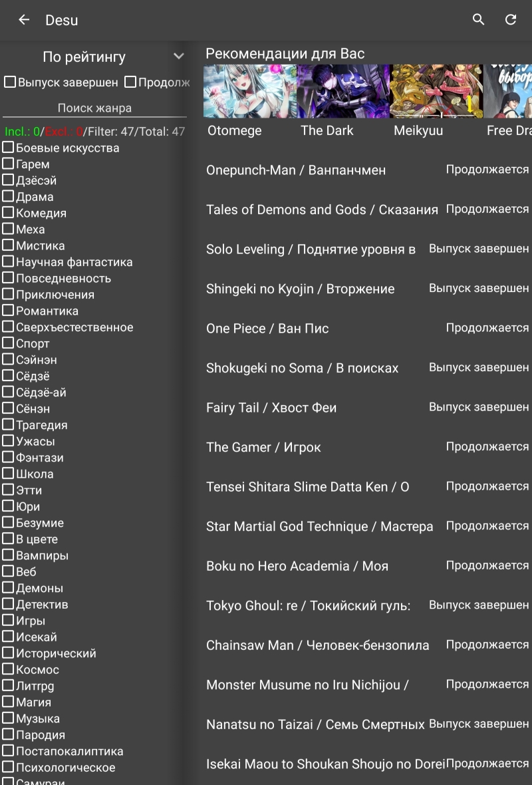This screenshot has height=785, width=532.
Task: Check the 'Фэнтази' genre box
Action: pos(8,457)
